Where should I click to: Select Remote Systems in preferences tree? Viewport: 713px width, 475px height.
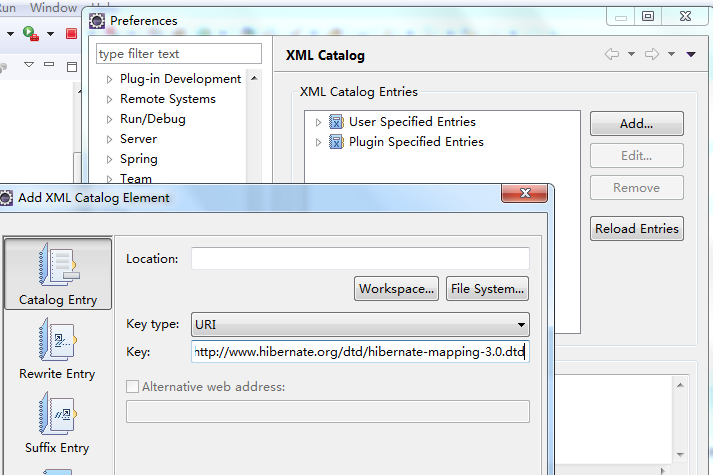tap(168, 99)
